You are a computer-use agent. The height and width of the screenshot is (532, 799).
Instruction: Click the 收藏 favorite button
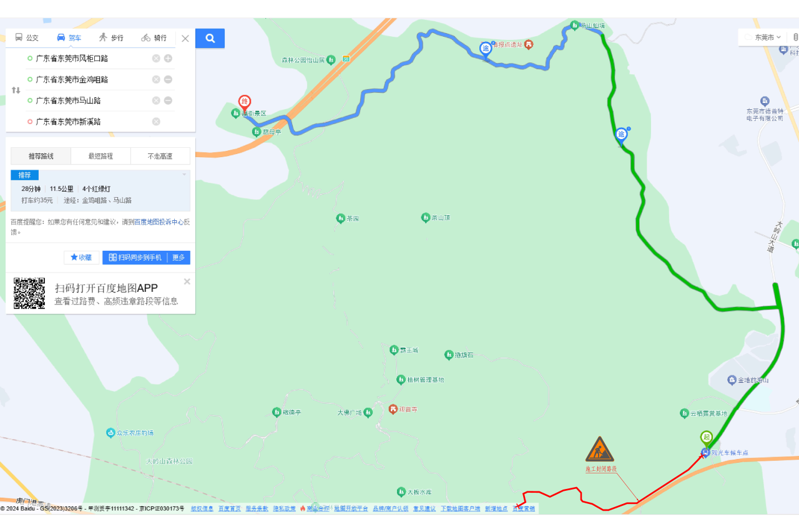coord(81,258)
